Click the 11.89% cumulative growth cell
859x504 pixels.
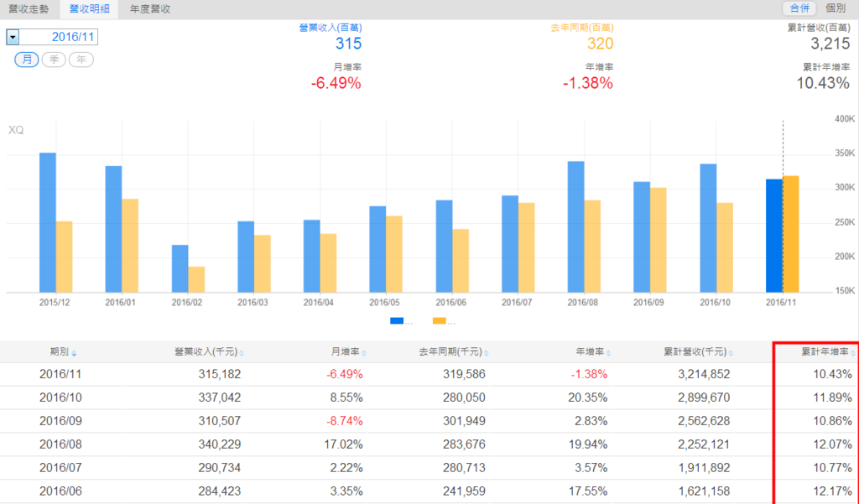[x=833, y=397]
